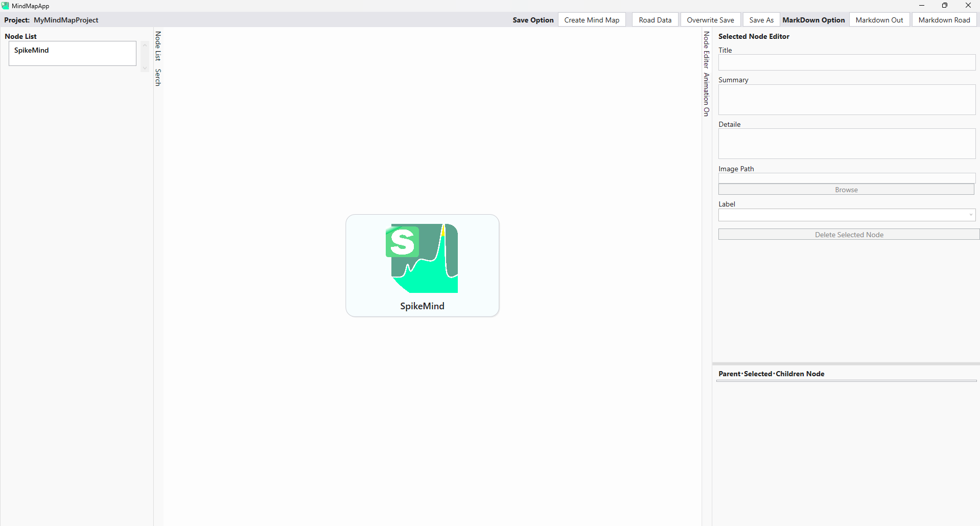The width and height of the screenshot is (980, 526).
Task: Click the Road Data button
Action: (x=655, y=19)
